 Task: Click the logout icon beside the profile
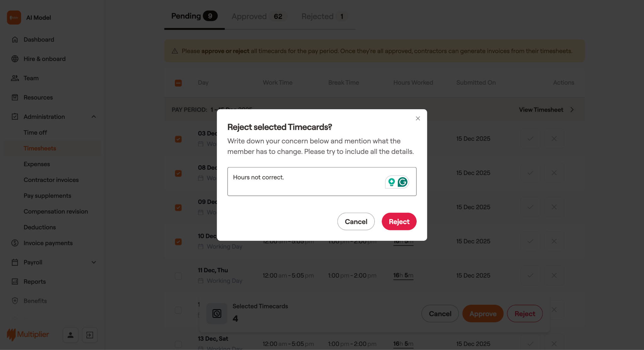point(90,335)
